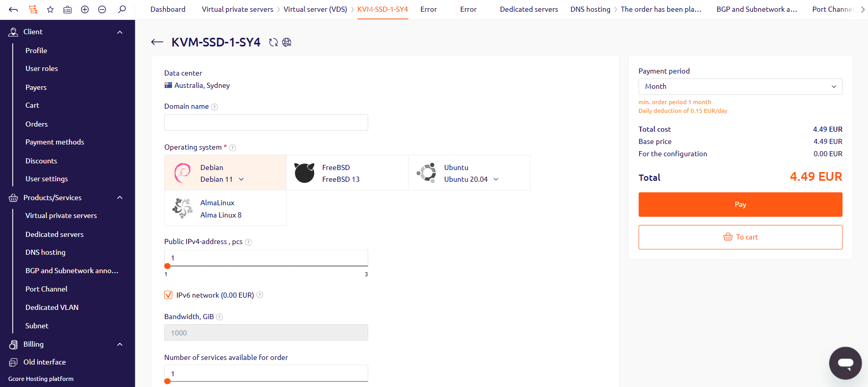868x387 pixels.
Task: Open Cart in the sidebar
Action: tap(32, 105)
